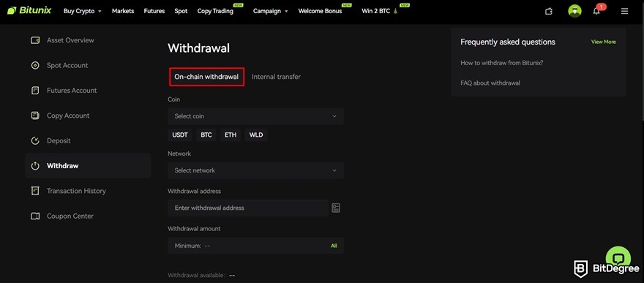The height and width of the screenshot is (283, 644).
Task: Open Welcome Bonus in the navigation
Action: point(320,11)
